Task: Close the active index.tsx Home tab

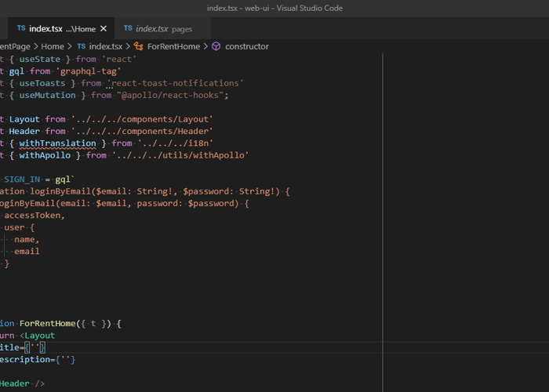Action: click(x=104, y=29)
